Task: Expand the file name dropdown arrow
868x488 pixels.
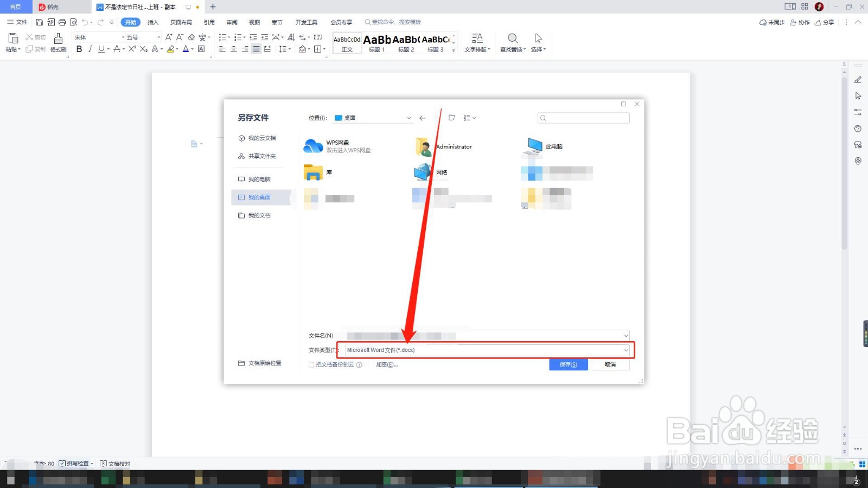Action: point(626,336)
